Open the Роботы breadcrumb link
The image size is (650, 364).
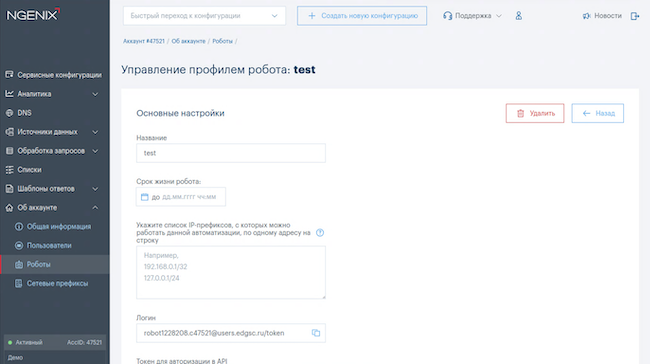pos(223,41)
